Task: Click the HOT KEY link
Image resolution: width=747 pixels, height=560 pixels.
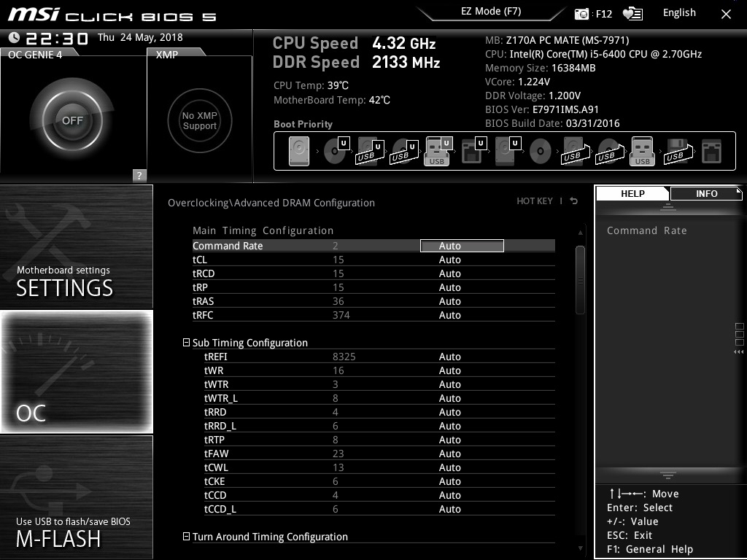Action: 535,201
